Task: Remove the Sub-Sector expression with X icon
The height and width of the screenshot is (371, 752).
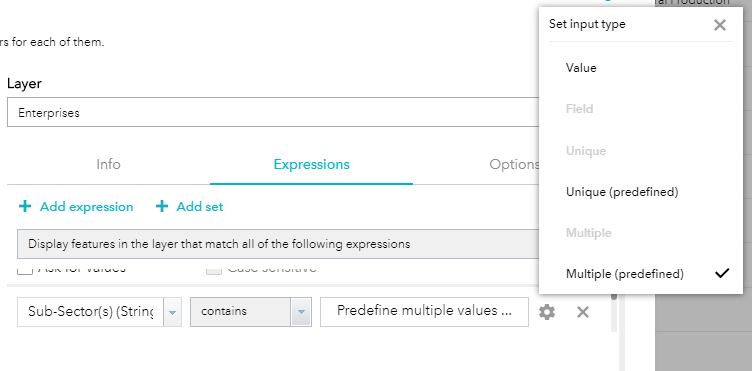Action: [x=583, y=313]
